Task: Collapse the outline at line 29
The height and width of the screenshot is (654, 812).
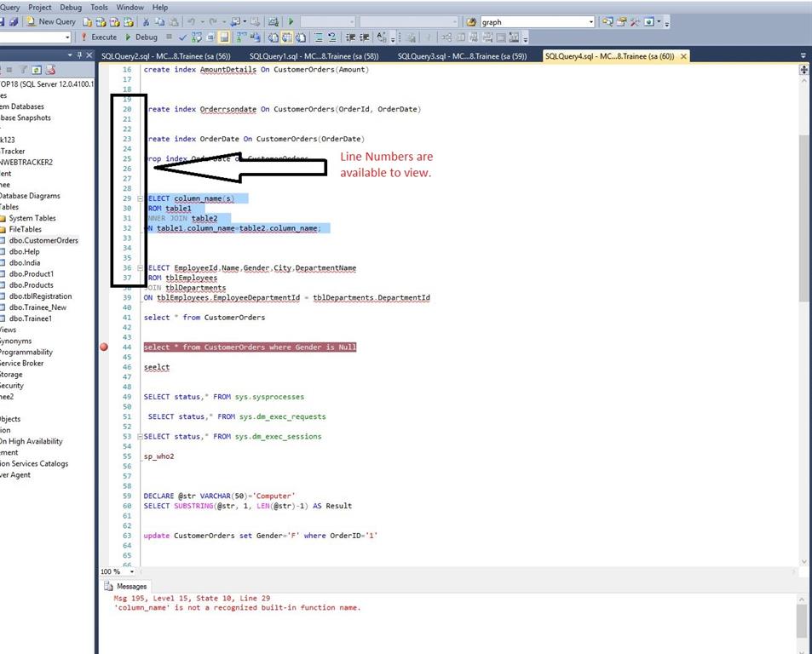Action: coord(140,198)
